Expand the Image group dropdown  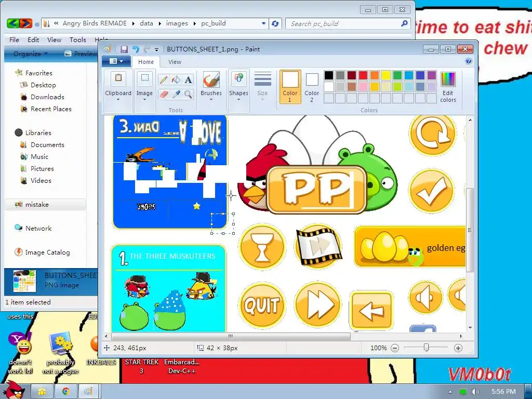[x=144, y=100]
